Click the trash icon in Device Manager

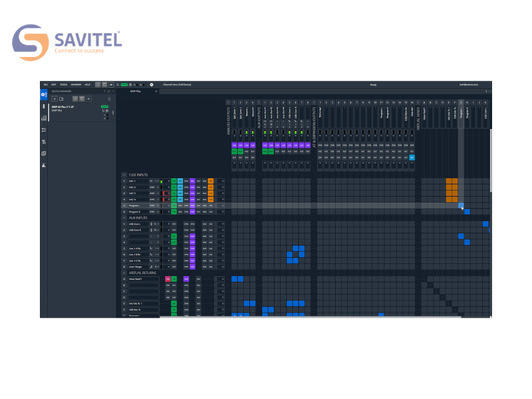(x=109, y=98)
